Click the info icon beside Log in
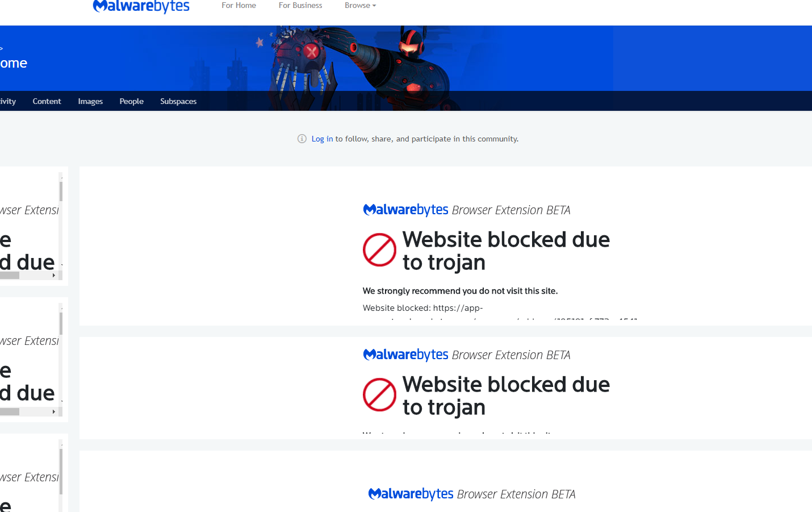 [302, 139]
